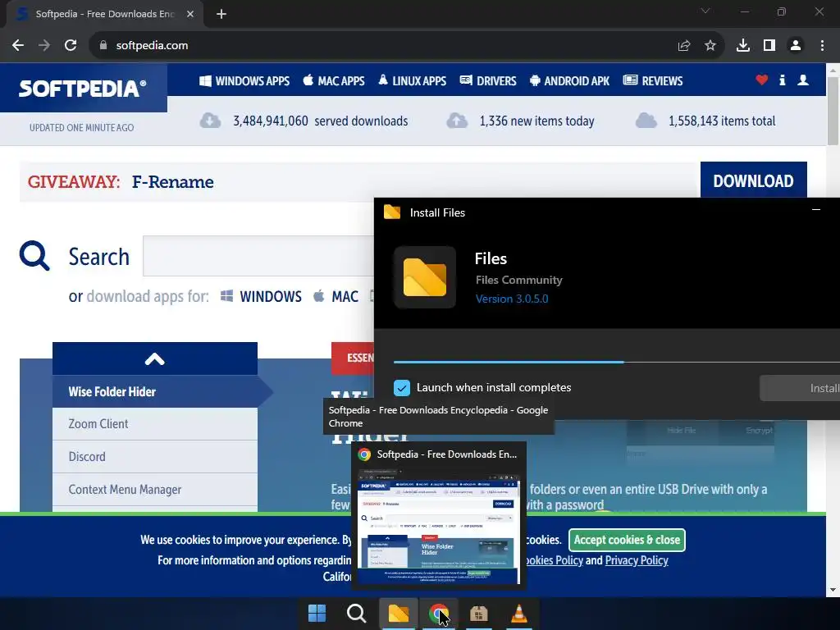Image resolution: width=840 pixels, height=630 pixels.
Task: Click the search magnifier icon
Action: coord(34,256)
